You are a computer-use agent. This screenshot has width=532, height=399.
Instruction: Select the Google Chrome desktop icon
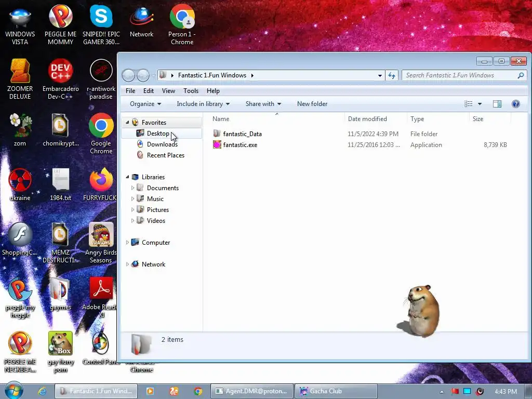101,134
